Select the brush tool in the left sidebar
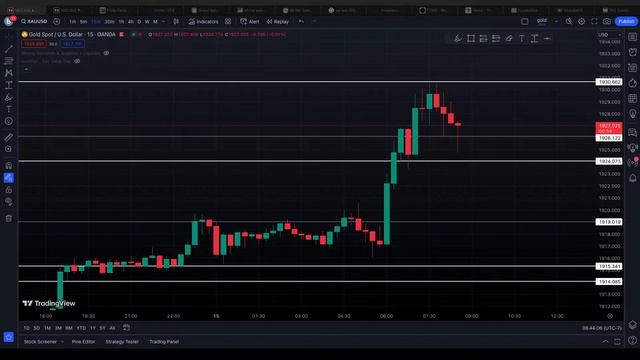This screenshot has height=360, width=640. 9,97
